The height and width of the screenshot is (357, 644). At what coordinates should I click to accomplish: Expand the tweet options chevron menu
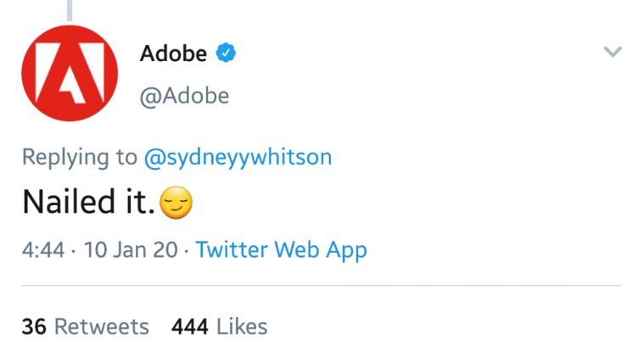tap(613, 52)
